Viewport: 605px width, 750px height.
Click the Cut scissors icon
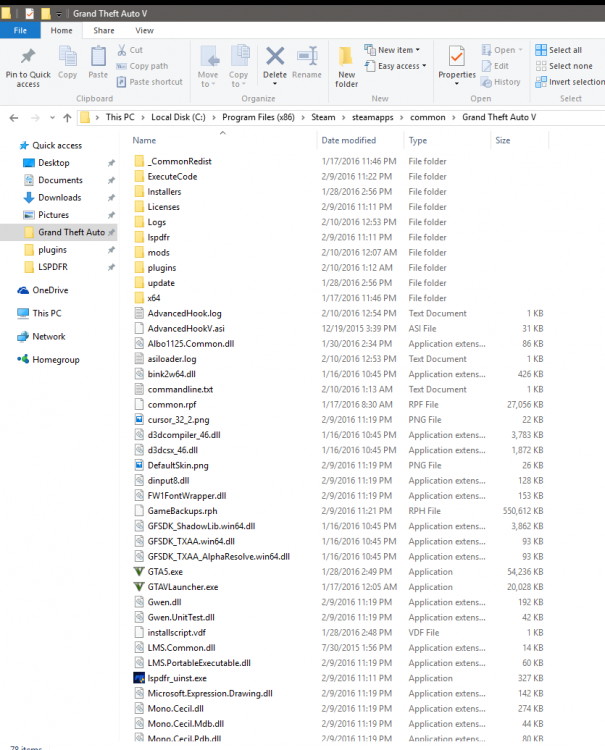[122, 50]
